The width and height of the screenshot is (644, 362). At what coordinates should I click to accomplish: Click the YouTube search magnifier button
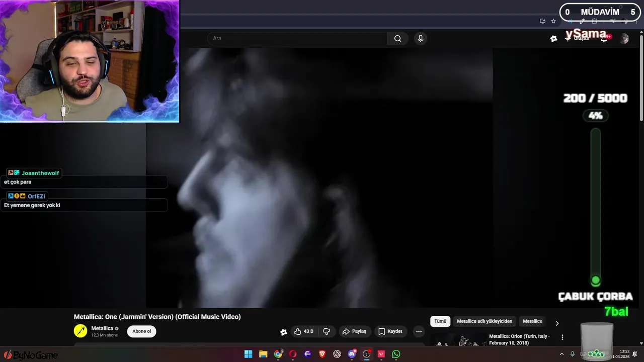[x=397, y=39]
